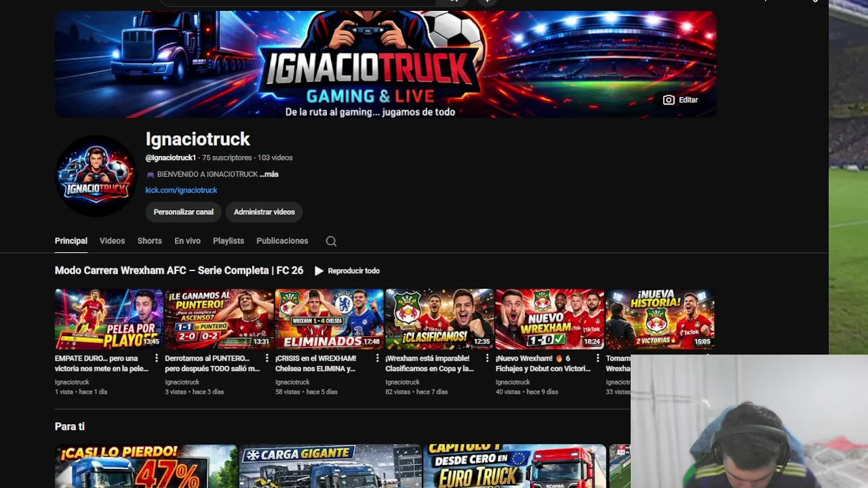Open the CARGA GIGANTE video thumbnail

click(330, 466)
